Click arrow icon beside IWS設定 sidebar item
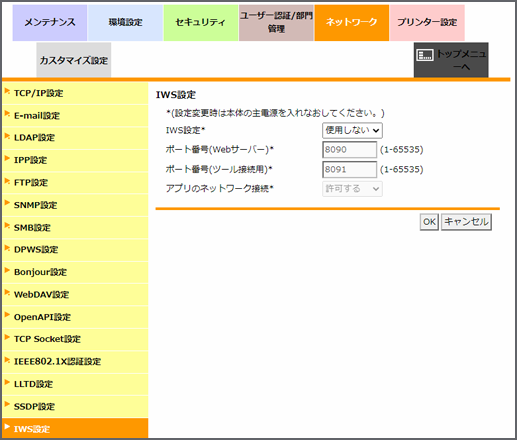The image size is (517, 440). (x=7, y=427)
